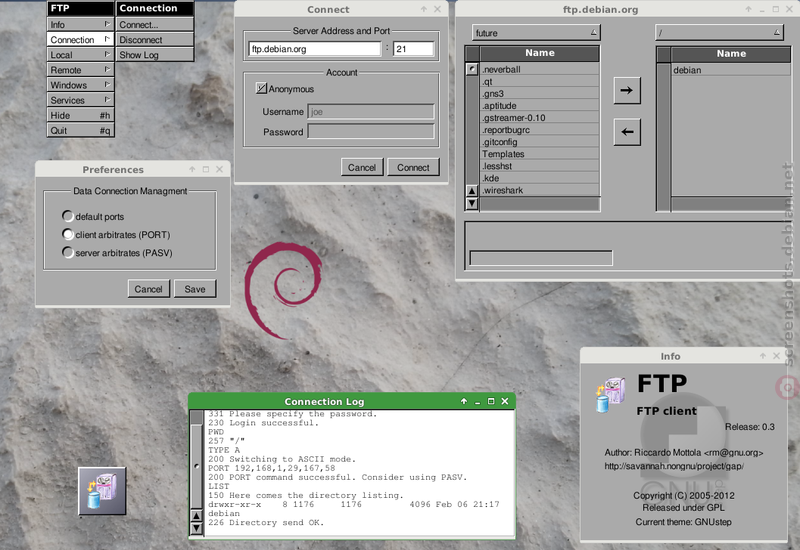Image resolution: width=800 pixels, height=550 pixels.
Task: Click the Password field
Action: tap(371, 132)
